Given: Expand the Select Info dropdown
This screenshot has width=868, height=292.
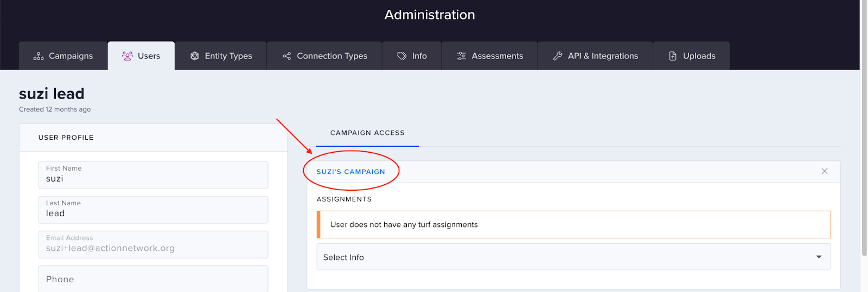Looking at the screenshot, I should [x=573, y=257].
